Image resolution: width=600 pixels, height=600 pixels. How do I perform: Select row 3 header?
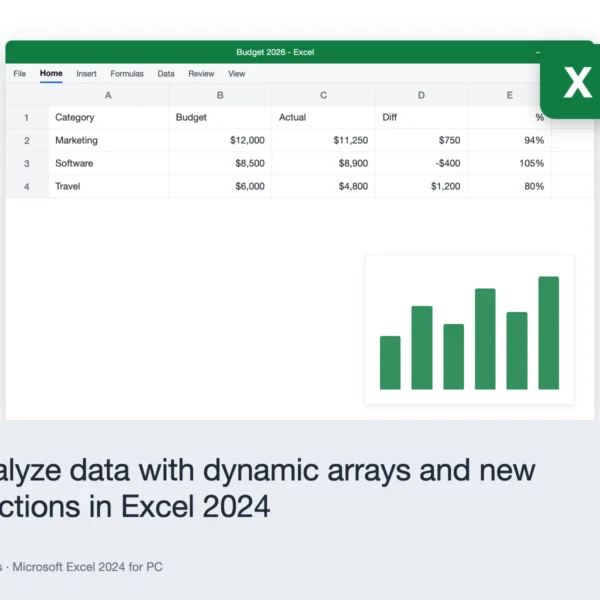click(27, 163)
